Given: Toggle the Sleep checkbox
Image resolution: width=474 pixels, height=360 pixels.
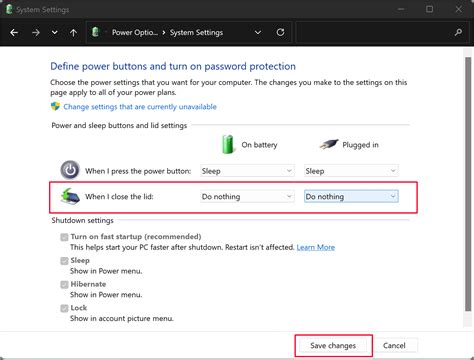Looking at the screenshot, I should pyautogui.click(x=64, y=261).
